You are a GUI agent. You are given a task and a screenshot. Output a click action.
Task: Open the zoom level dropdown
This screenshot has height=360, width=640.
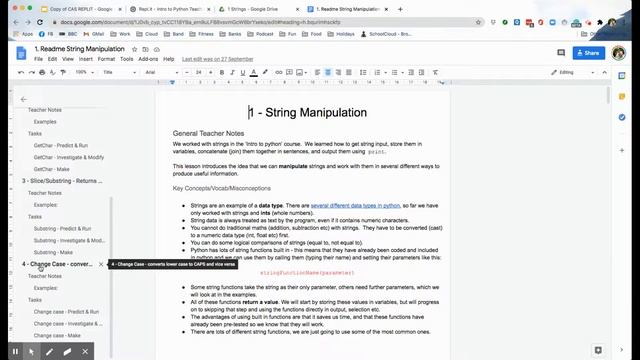coord(85,72)
